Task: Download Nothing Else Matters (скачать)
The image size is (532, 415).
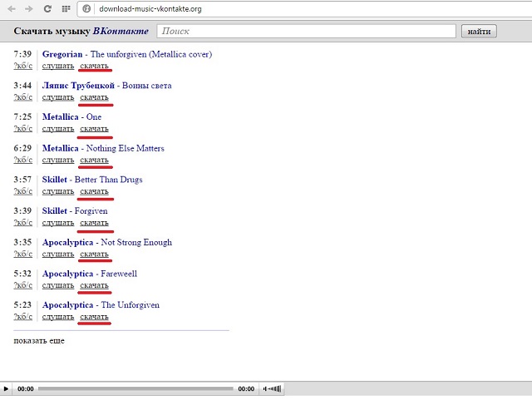Action: coord(94,160)
